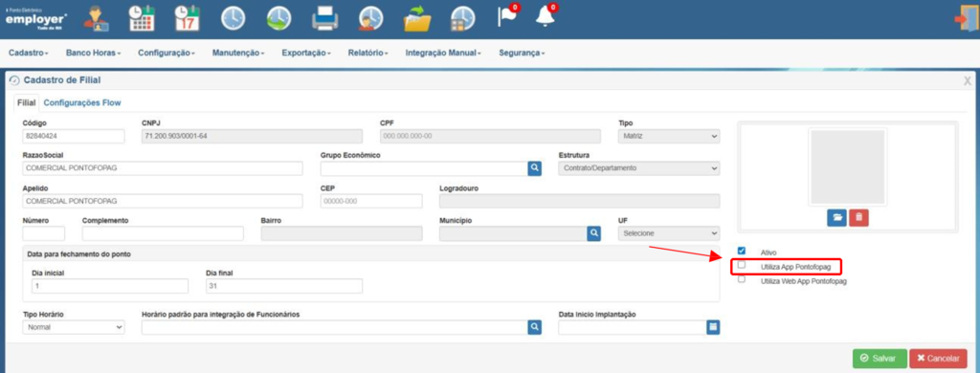This screenshot has height=373, width=980.
Task: Click the Número input field
Action: coord(44,233)
